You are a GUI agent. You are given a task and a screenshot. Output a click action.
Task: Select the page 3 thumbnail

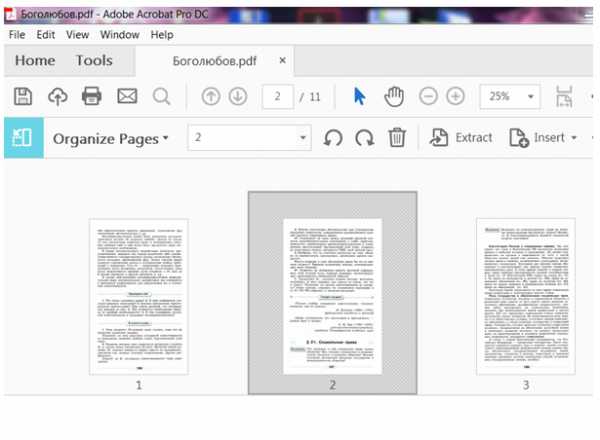526,296
